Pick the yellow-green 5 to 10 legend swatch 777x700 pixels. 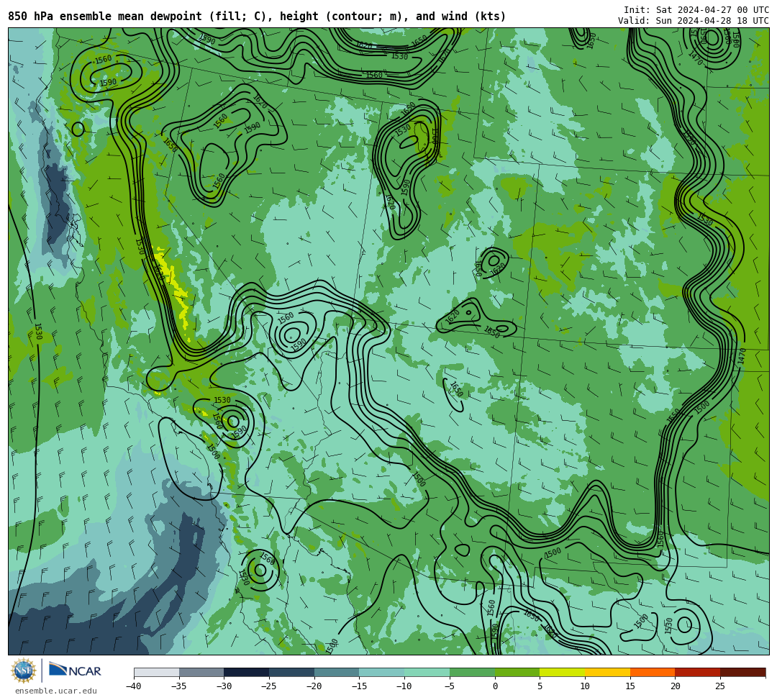(562, 672)
